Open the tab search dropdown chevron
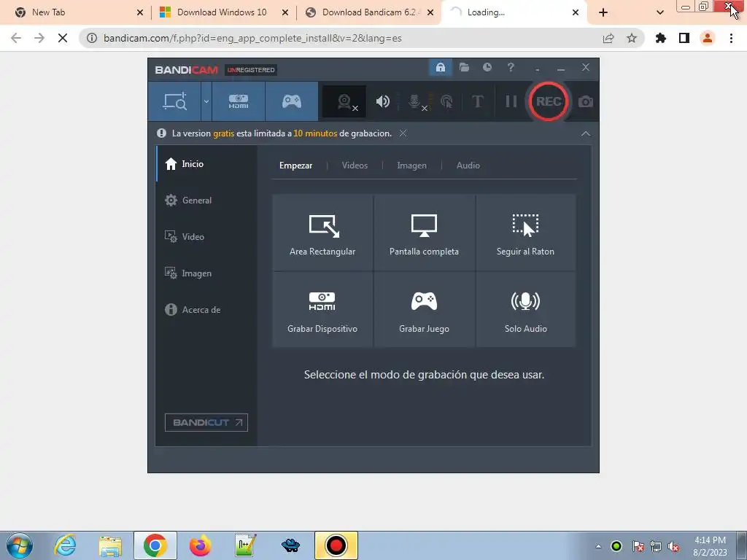The image size is (747, 560). coord(659,13)
